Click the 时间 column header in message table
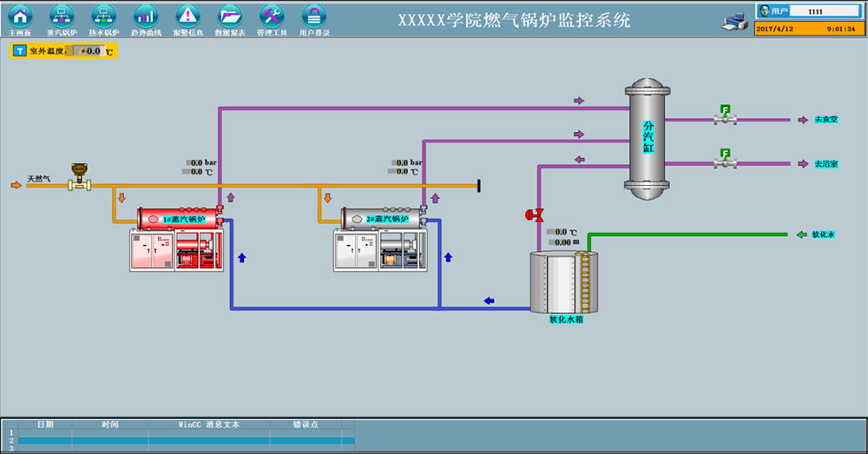 110,424
